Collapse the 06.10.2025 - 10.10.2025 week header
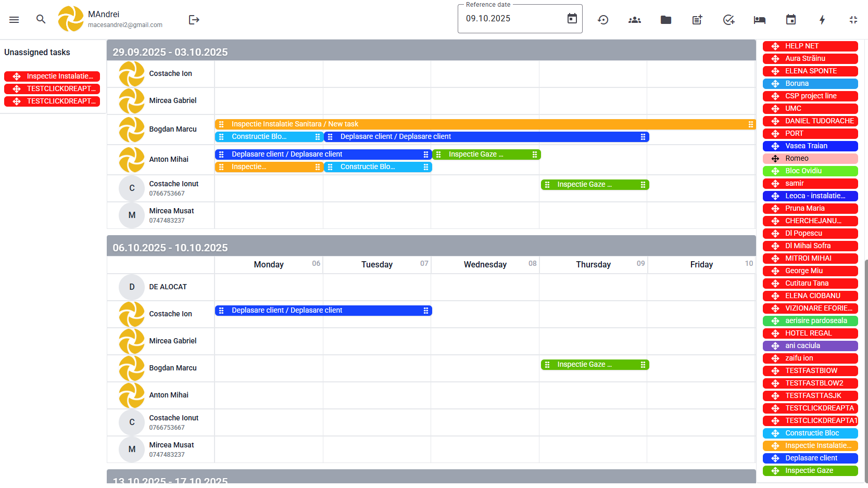Image resolution: width=868 pixels, height=488 pixels. coord(431,248)
